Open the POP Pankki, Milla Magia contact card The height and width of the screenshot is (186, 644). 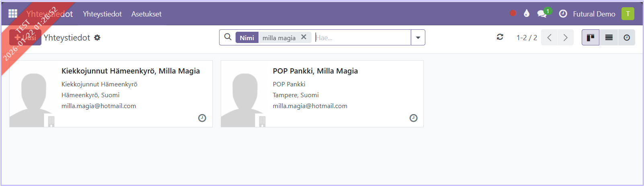tap(315, 71)
